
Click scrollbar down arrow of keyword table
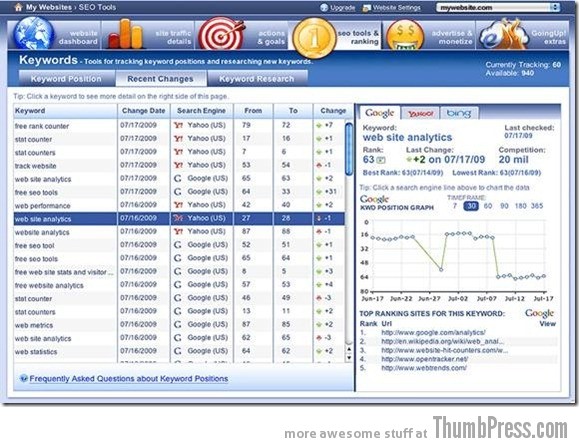point(349,358)
